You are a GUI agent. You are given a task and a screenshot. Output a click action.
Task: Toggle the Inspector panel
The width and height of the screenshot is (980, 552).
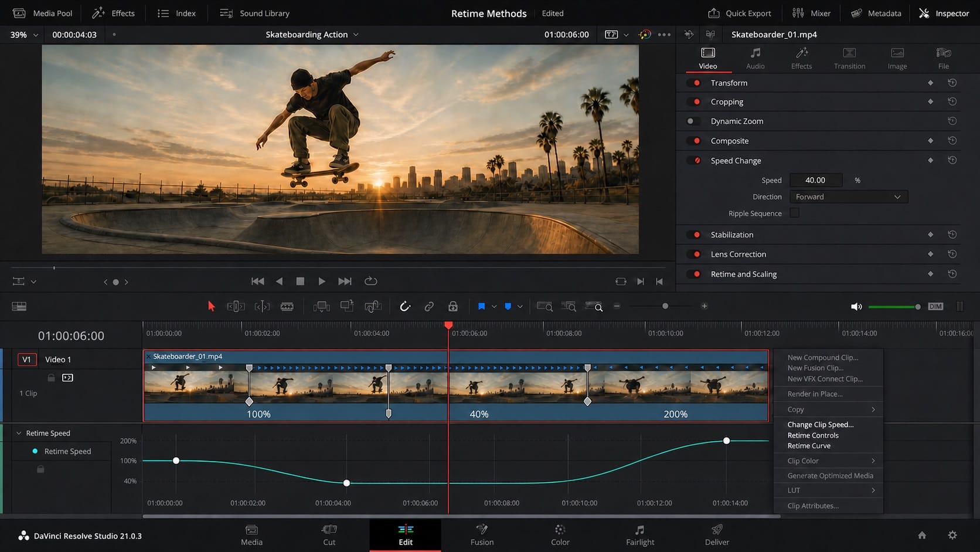point(944,13)
